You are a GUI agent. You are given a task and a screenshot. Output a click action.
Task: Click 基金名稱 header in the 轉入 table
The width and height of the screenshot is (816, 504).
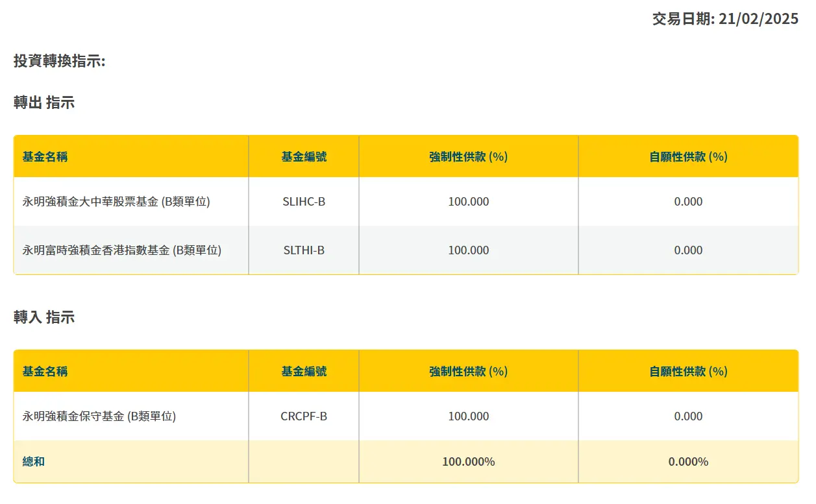pyautogui.click(x=45, y=371)
